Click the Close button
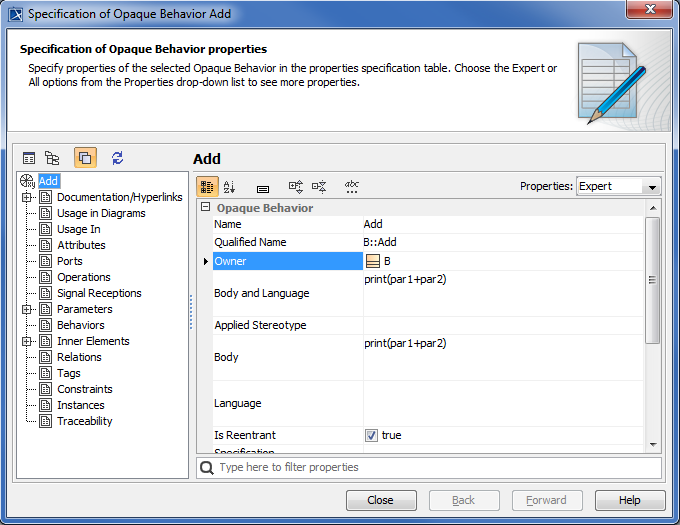680x525 pixels. point(381,500)
